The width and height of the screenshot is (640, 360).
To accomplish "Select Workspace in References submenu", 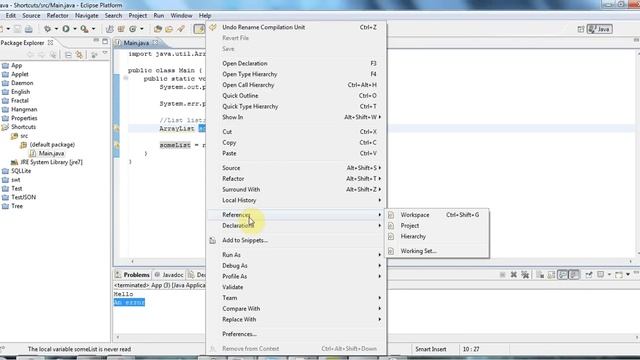I will click(437, 215).
